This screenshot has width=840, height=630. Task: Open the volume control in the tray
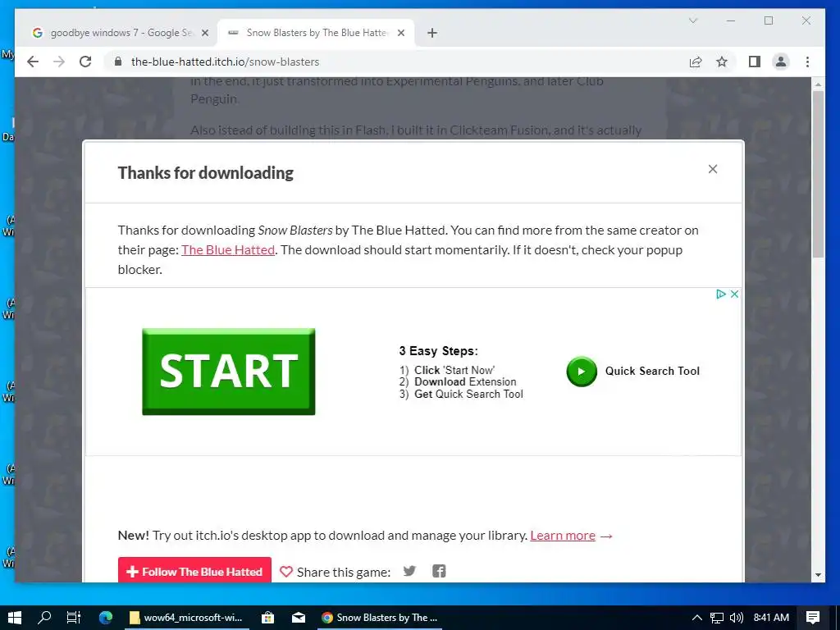(737, 618)
